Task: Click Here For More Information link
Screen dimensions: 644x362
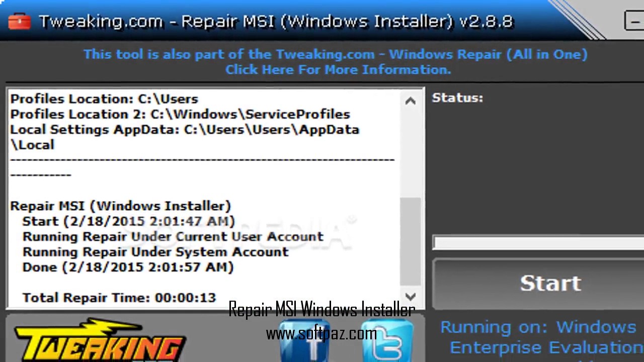Action: click(x=338, y=70)
